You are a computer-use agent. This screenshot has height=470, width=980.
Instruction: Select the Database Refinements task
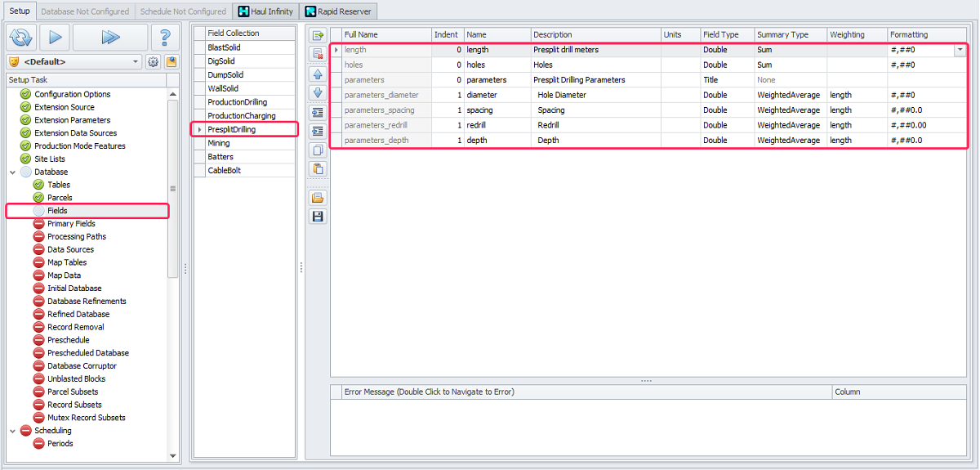(87, 302)
